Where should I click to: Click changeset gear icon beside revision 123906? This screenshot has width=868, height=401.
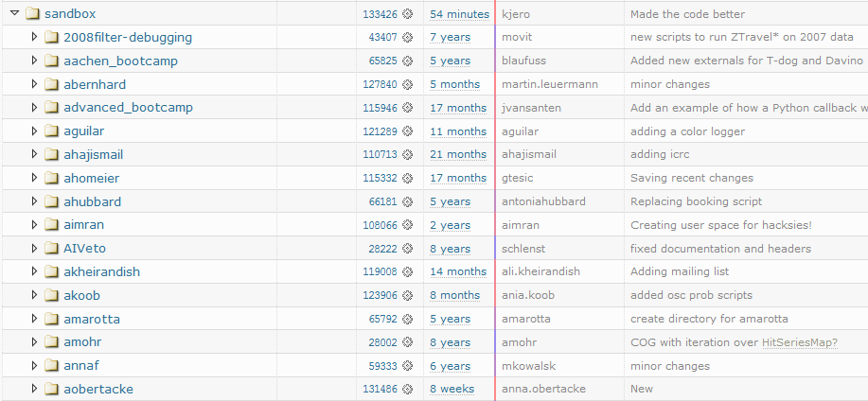pyautogui.click(x=408, y=295)
